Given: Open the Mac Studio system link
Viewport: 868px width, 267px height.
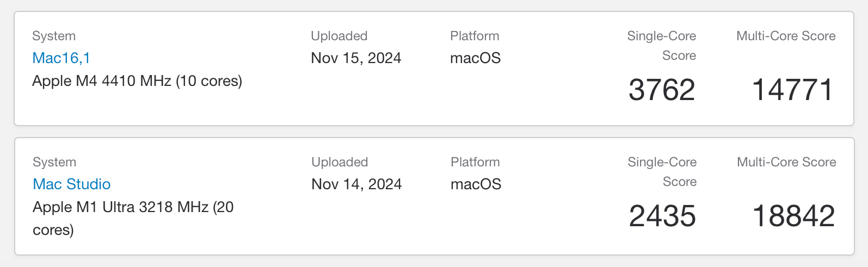Looking at the screenshot, I should [72, 184].
